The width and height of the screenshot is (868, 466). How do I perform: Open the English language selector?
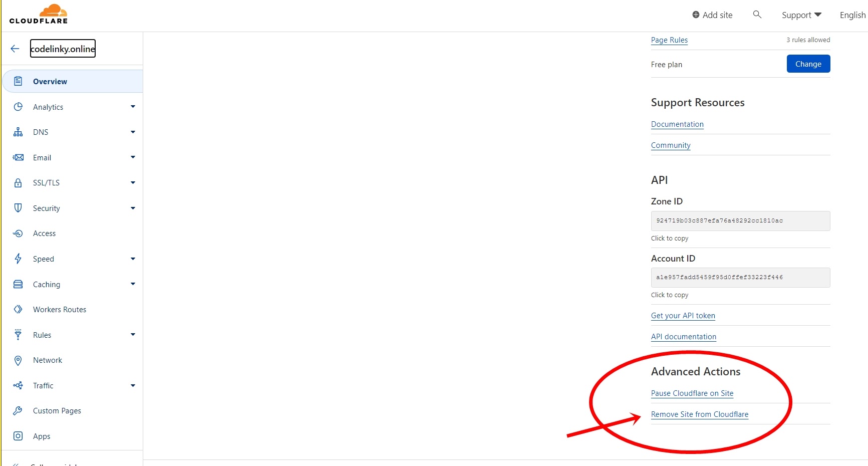click(x=852, y=15)
